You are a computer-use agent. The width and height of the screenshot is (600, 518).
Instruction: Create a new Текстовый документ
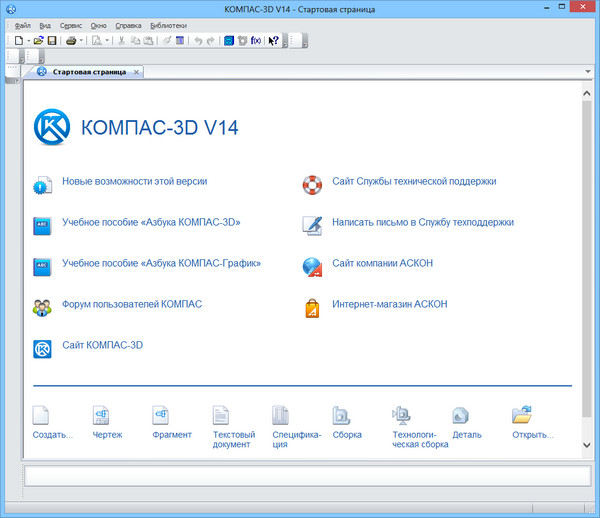pos(221,415)
